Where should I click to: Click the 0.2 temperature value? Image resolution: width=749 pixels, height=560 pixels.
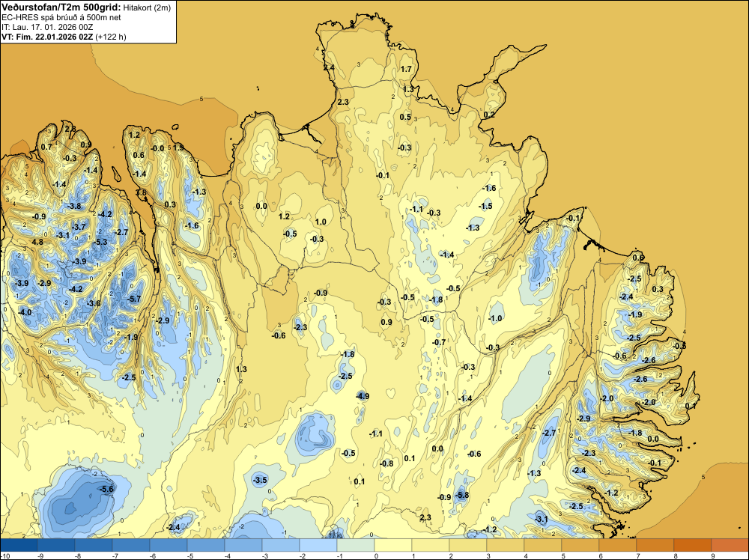point(489,115)
